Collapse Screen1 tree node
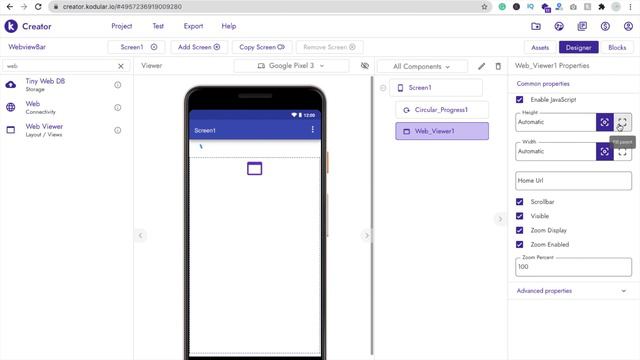640x360 pixels. [383, 88]
